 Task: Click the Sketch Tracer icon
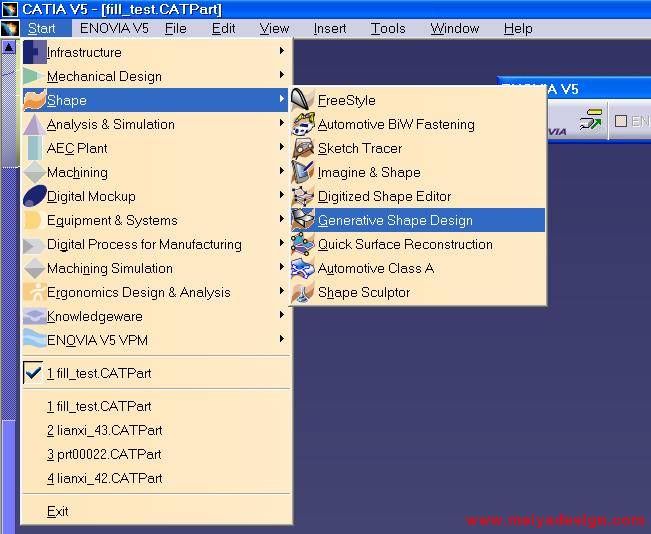303,148
